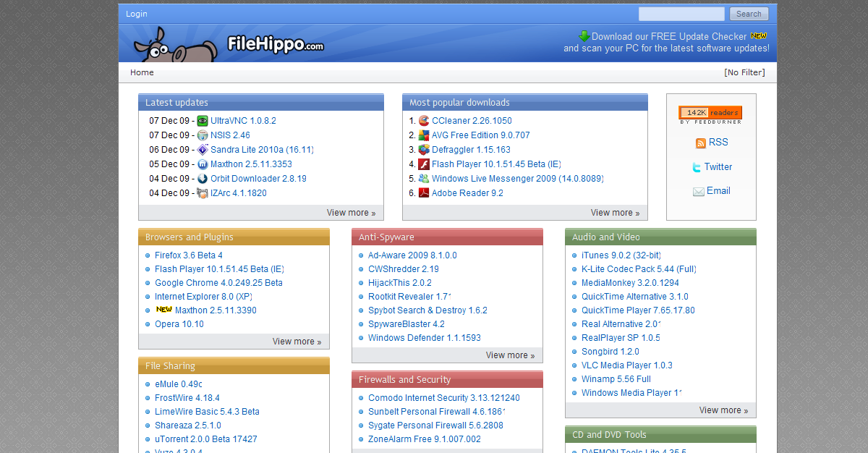Open Google Chrome 4.0.249.25 Beta
868x453 pixels.
point(218,283)
